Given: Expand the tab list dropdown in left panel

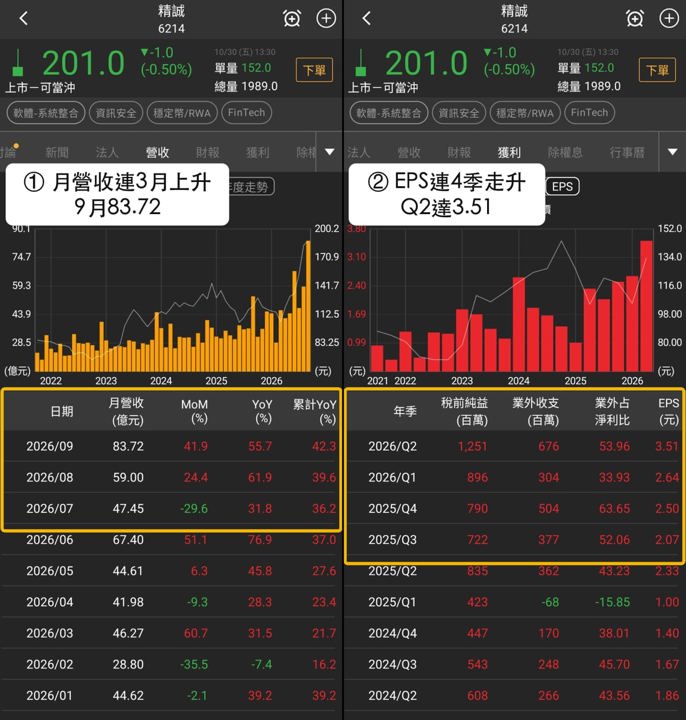Looking at the screenshot, I should point(330,152).
